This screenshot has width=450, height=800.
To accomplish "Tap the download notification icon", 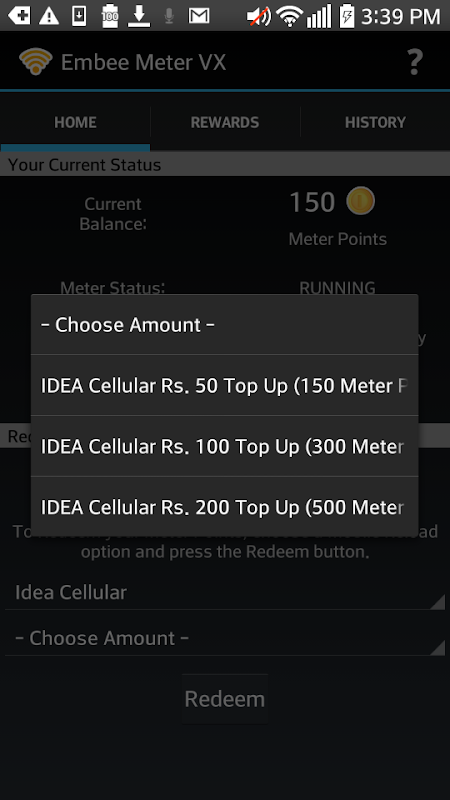I will click(x=139, y=16).
